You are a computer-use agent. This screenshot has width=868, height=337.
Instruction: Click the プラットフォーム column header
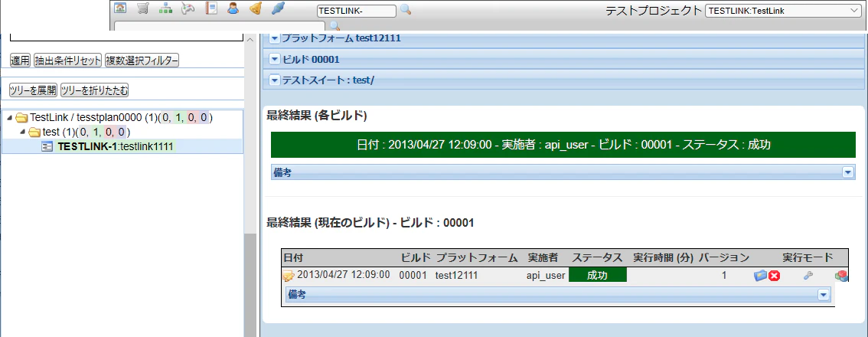tap(477, 257)
